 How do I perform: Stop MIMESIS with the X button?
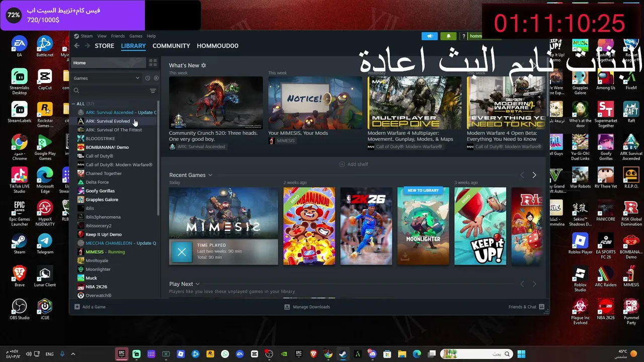coord(182,252)
